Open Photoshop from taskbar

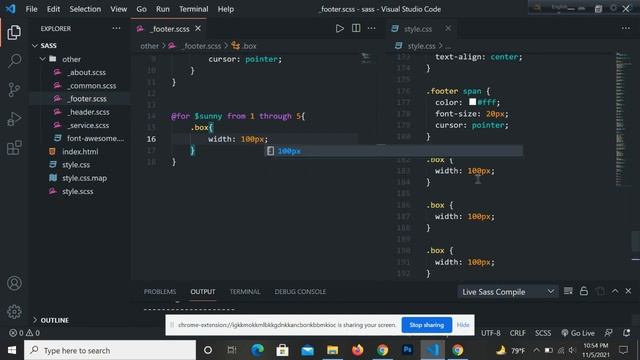click(407, 350)
